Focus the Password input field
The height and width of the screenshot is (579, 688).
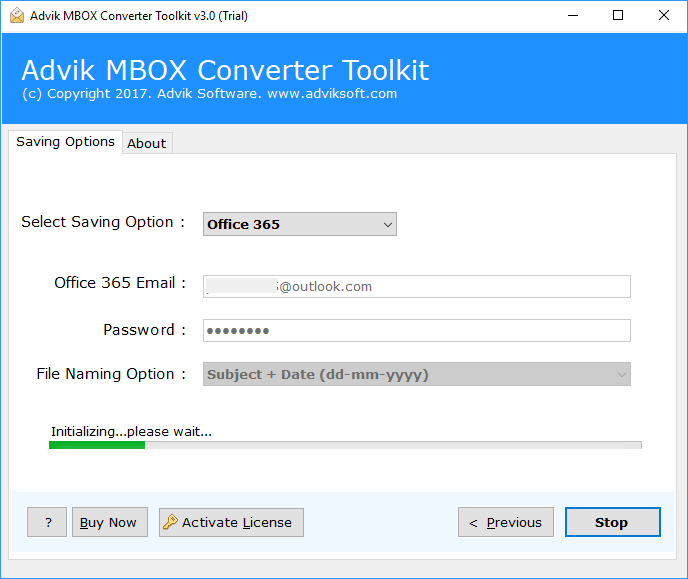pyautogui.click(x=416, y=330)
